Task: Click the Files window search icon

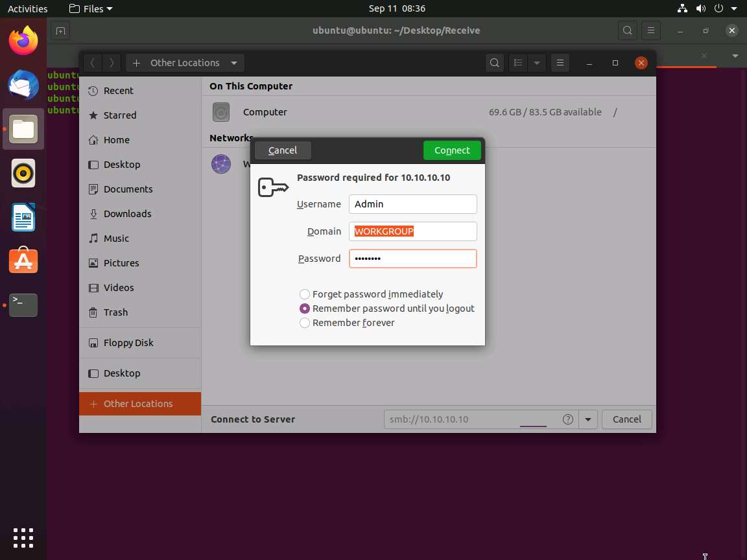Action: point(495,63)
